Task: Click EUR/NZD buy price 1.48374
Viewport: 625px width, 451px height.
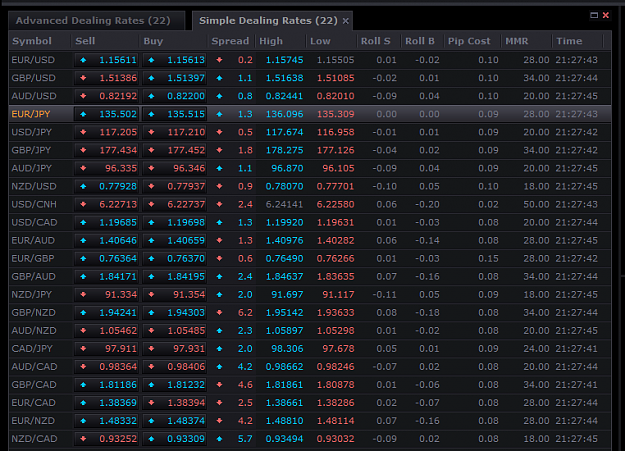Action: (174, 421)
